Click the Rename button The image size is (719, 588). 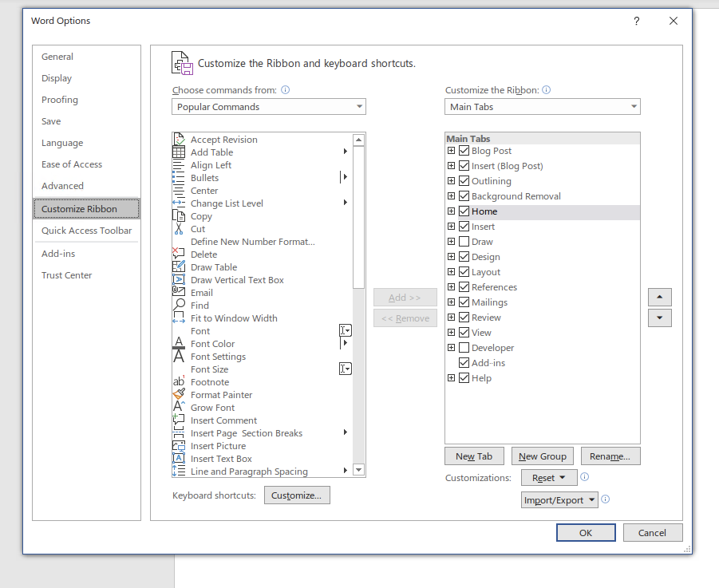click(x=610, y=456)
